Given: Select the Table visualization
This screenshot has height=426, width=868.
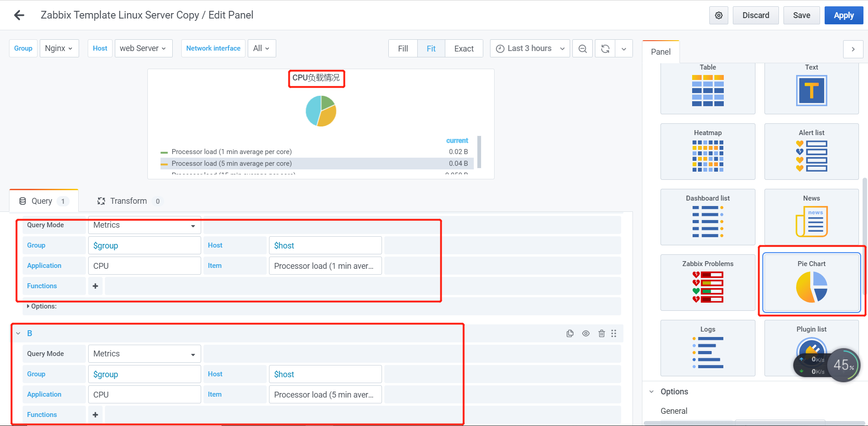Looking at the screenshot, I should pyautogui.click(x=708, y=88).
